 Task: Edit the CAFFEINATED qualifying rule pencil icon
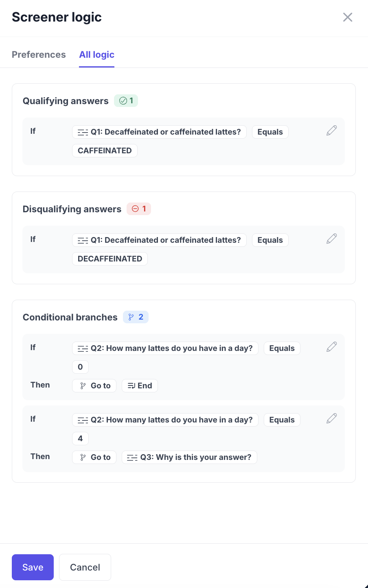tap(332, 131)
